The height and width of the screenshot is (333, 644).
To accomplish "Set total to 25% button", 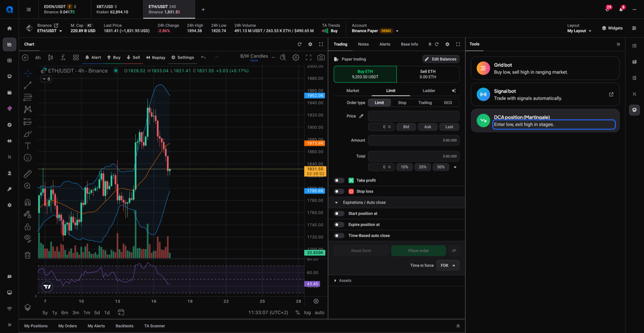I will pyautogui.click(x=422, y=167).
